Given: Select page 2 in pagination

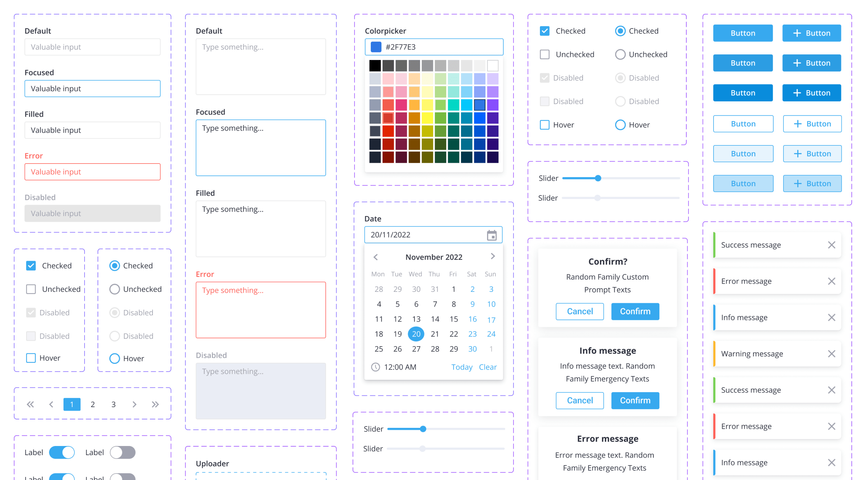Looking at the screenshot, I should point(93,404).
